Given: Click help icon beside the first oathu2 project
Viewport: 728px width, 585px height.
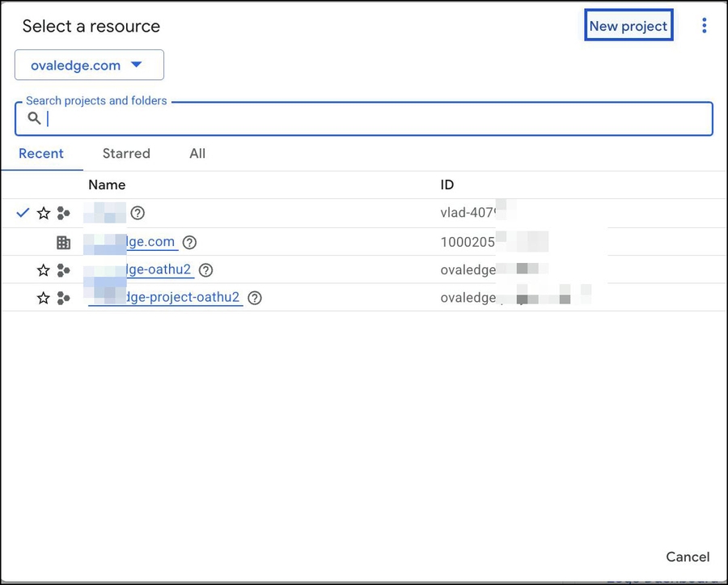Looking at the screenshot, I should (x=205, y=270).
